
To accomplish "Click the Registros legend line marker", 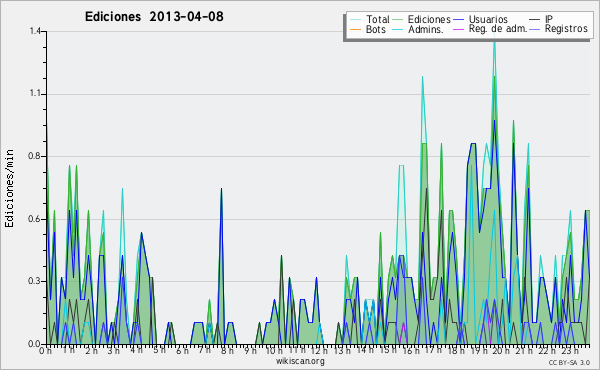I will [535, 29].
